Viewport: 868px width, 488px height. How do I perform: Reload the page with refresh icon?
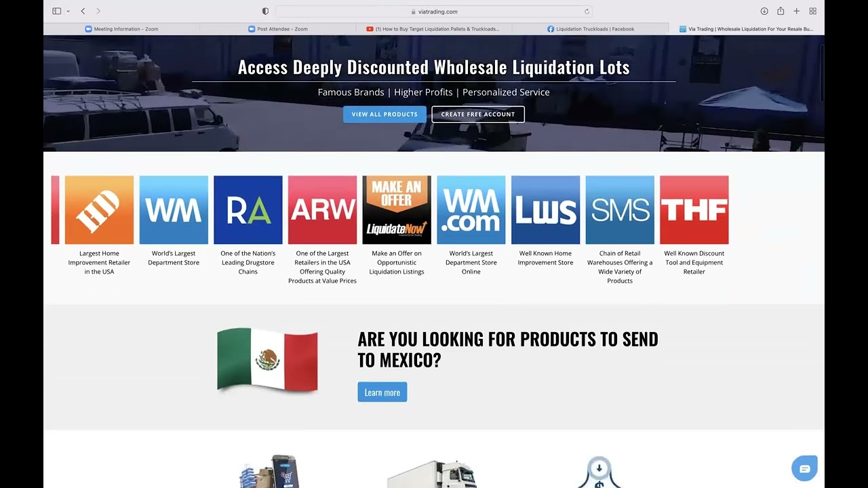[587, 12]
